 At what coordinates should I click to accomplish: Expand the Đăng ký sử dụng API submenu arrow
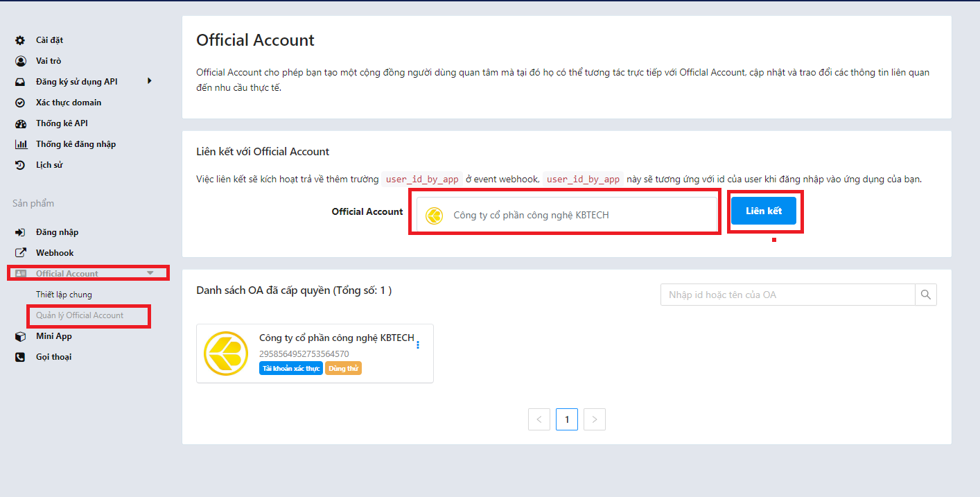(x=149, y=81)
